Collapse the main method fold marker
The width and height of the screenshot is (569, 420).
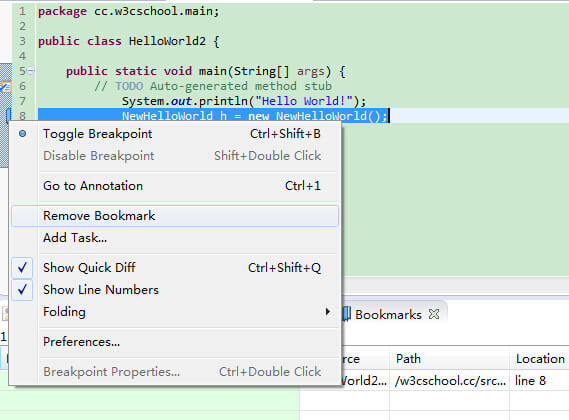(x=31, y=71)
